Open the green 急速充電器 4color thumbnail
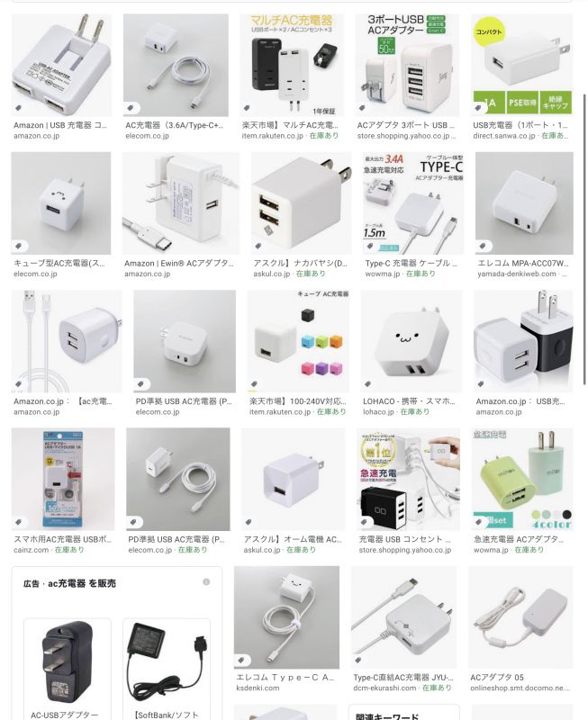The width and height of the screenshot is (588, 720). click(x=522, y=480)
